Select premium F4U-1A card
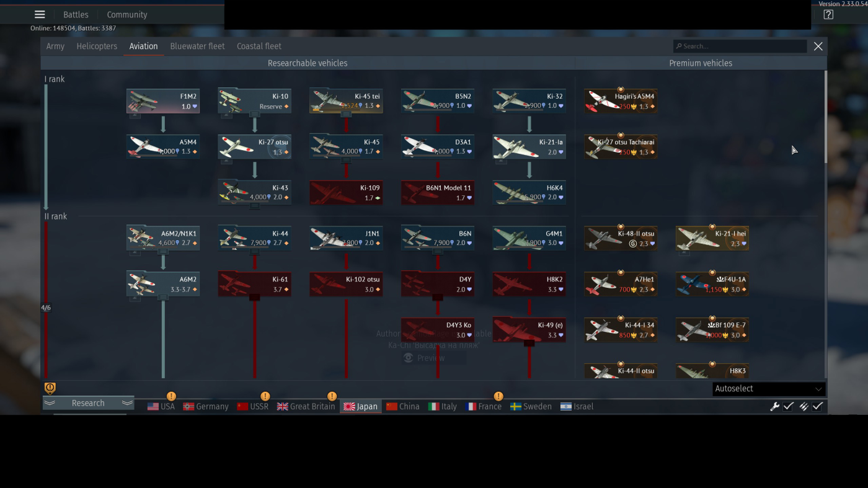Viewport: 868px width, 488px height. tap(712, 285)
